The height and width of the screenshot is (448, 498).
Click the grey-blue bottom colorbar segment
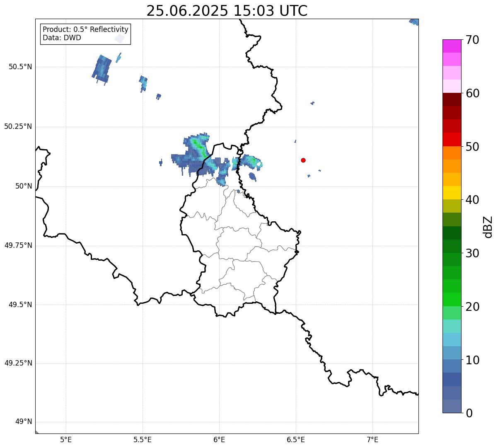click(x=452, y=406)
